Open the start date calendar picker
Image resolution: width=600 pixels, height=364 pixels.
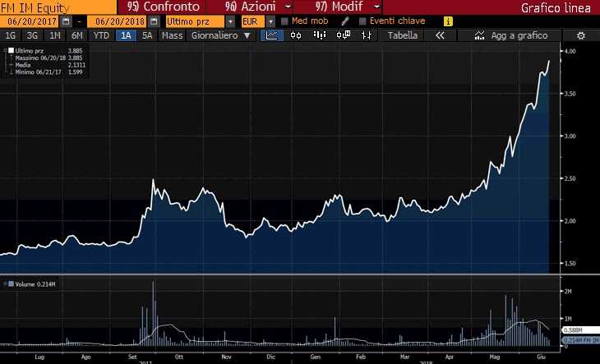tap(66, 21)
